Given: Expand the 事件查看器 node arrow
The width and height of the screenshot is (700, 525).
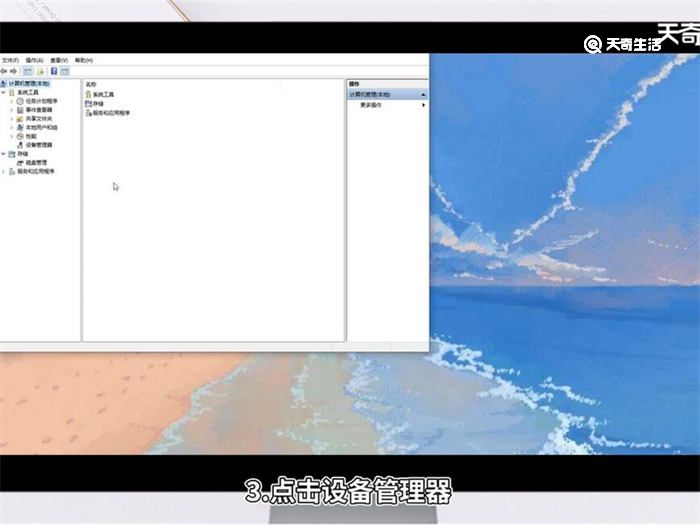Looking at the screenshot, I should click(12, 110).
